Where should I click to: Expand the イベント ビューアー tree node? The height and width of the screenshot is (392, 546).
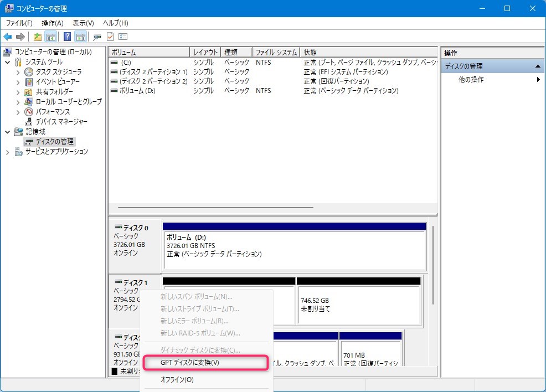(18, 82)
